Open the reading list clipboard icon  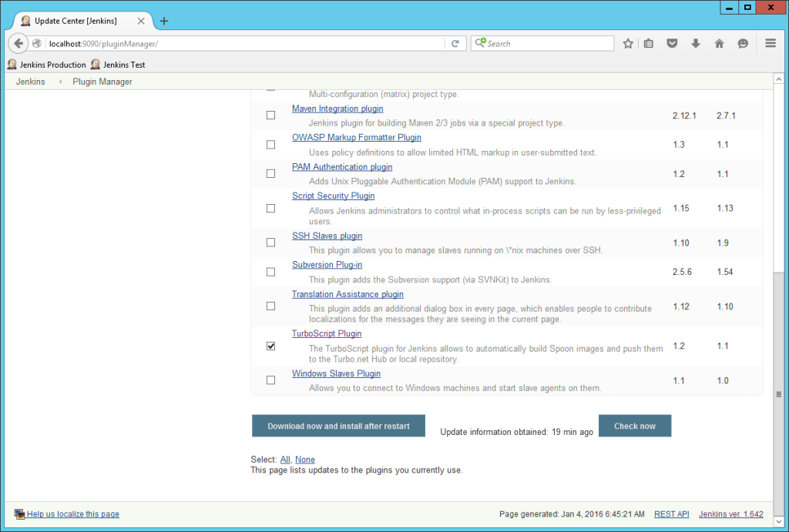coord(650,43)
